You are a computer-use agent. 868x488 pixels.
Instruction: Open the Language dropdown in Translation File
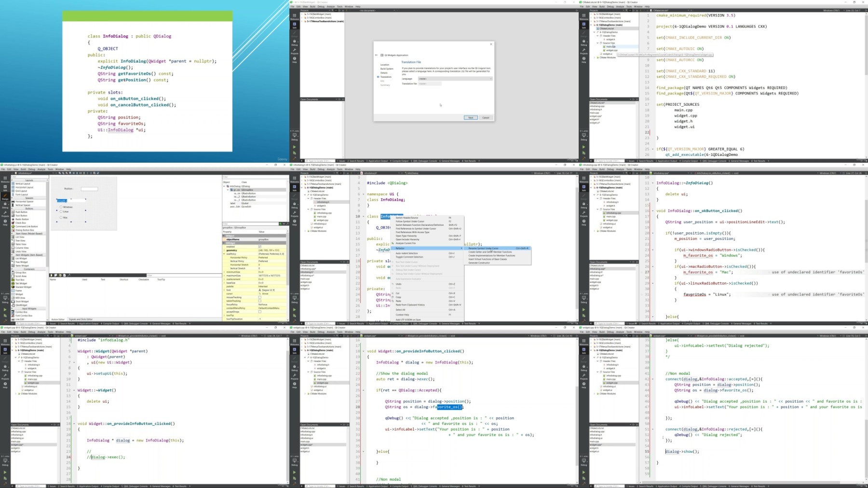[455, 79]
